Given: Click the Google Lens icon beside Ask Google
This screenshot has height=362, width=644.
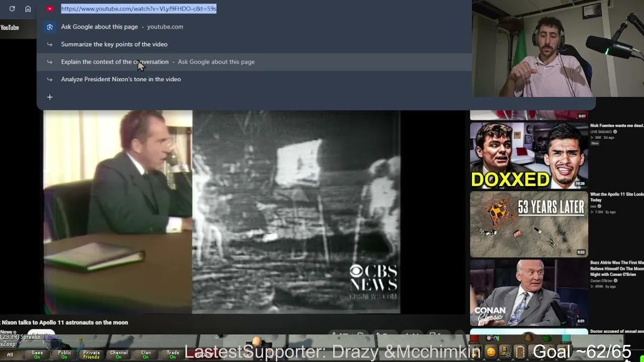Looking at the screenshot, I should [50, 27].
